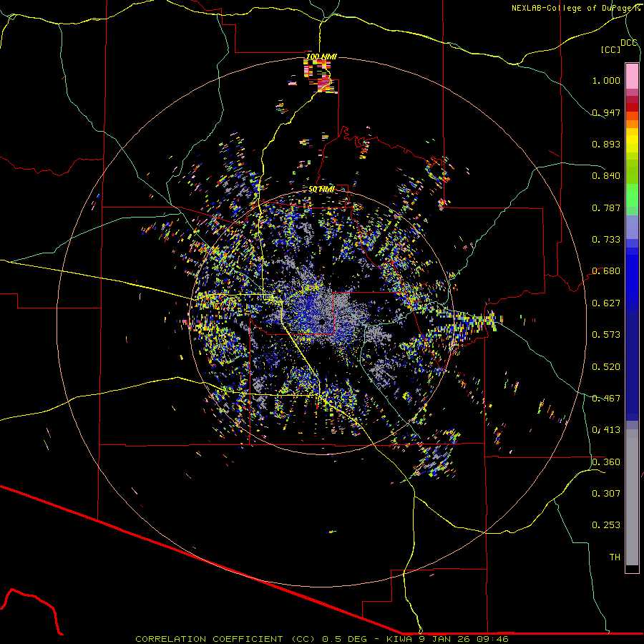Screen dimensions: 644x644
Task: Click the KIWA radar site identifier
Action: [x=399, y=639]
